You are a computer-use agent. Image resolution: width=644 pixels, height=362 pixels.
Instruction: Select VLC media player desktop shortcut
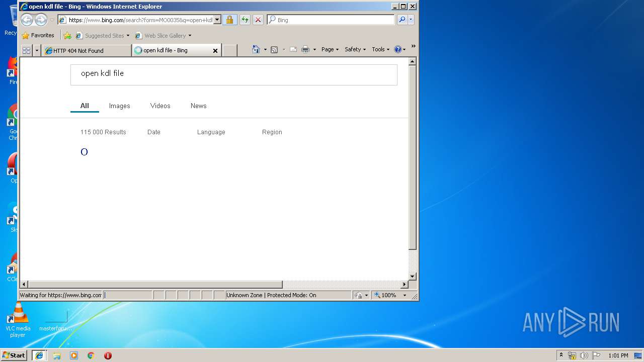pyautogui.click(x=18, y=320)
